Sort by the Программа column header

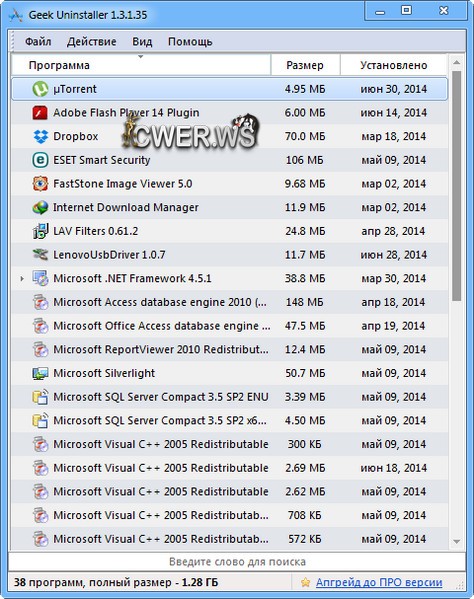point(141,65)
